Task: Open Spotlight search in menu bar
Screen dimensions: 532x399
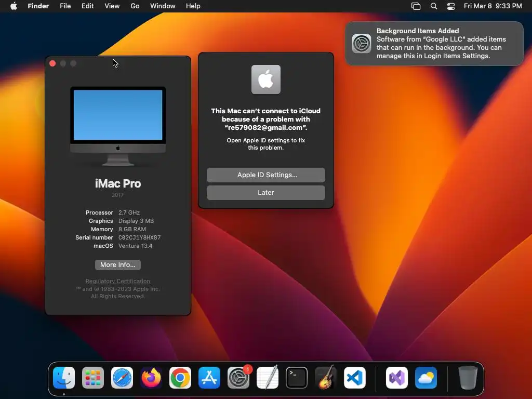Action: point(434,6)
